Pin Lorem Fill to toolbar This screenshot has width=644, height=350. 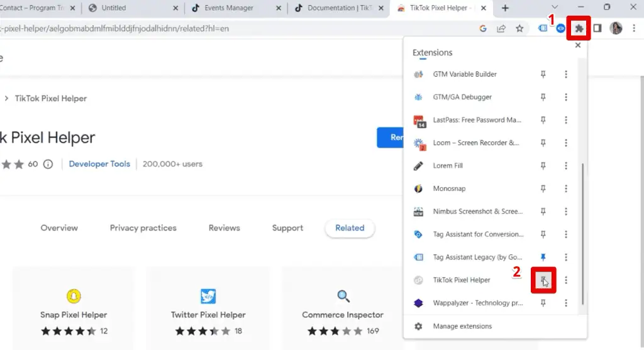coord(543,166)
